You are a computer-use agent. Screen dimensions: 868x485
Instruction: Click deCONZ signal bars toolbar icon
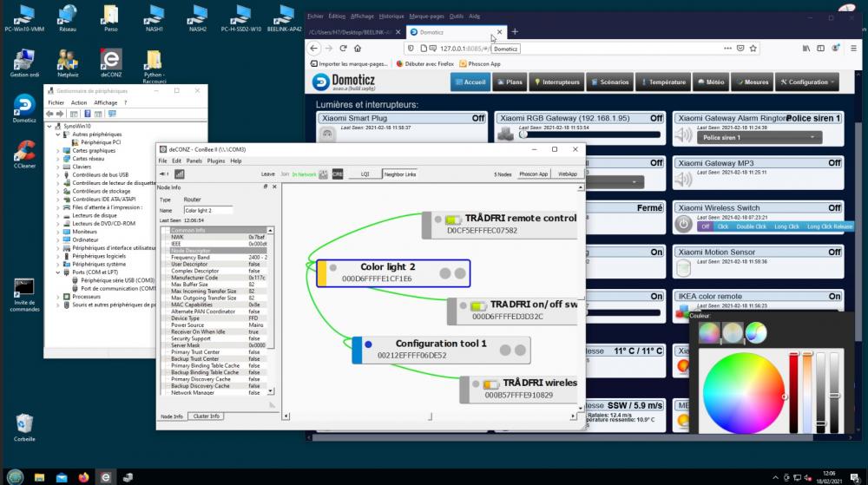pos(180,174)
